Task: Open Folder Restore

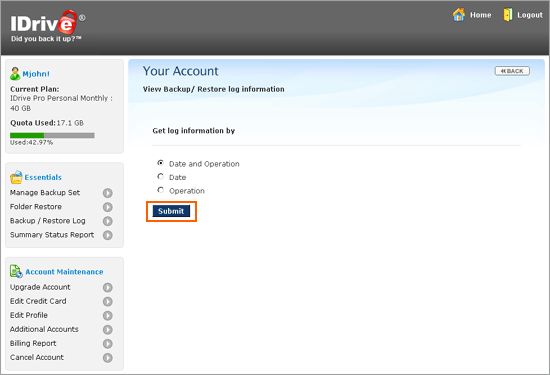Action: point(36,207)
